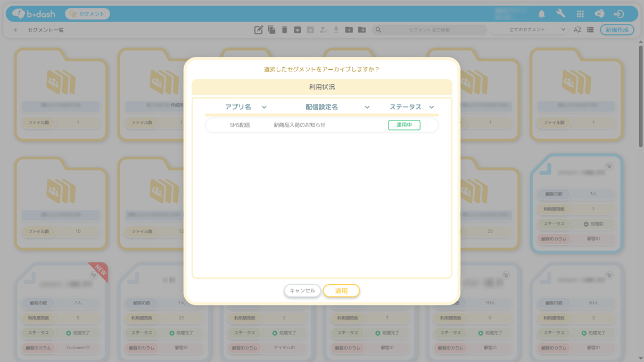The height and width of the screenshot is (362, 644).
Task: Click the edit segment pencil icon
Action: 259,30
